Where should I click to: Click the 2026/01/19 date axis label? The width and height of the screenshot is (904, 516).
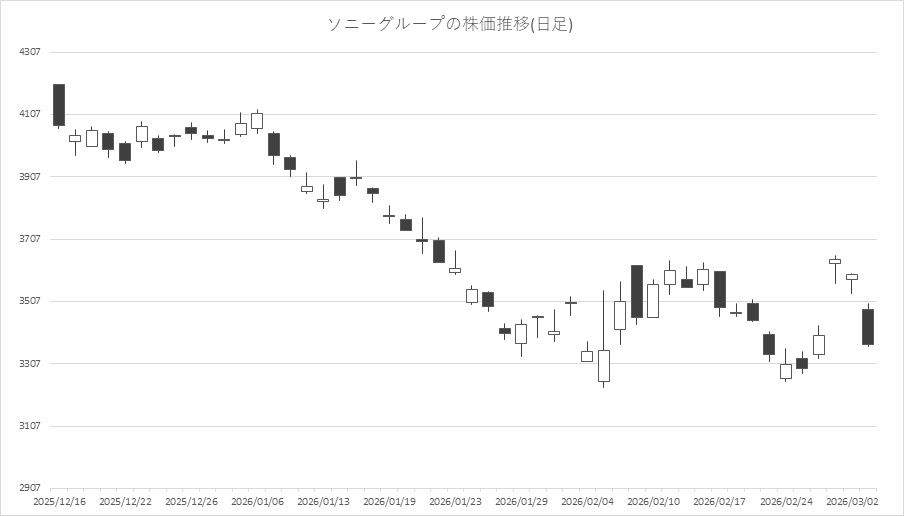click(x=390, y=501)
